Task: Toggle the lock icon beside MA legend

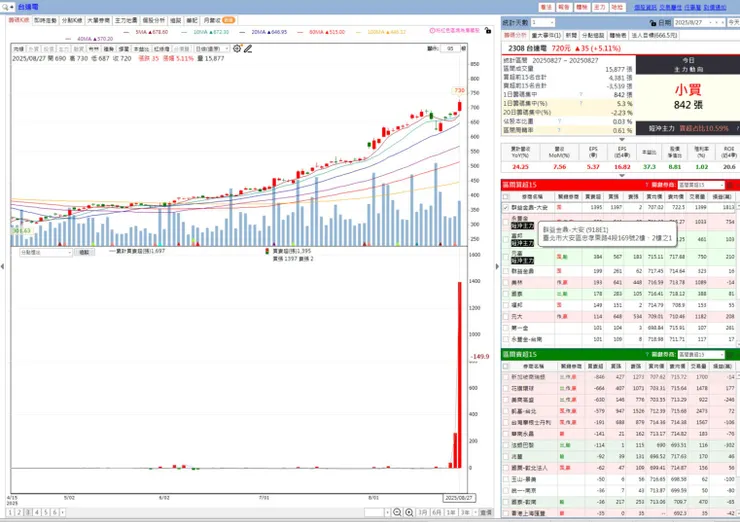Action: (488, 31)
